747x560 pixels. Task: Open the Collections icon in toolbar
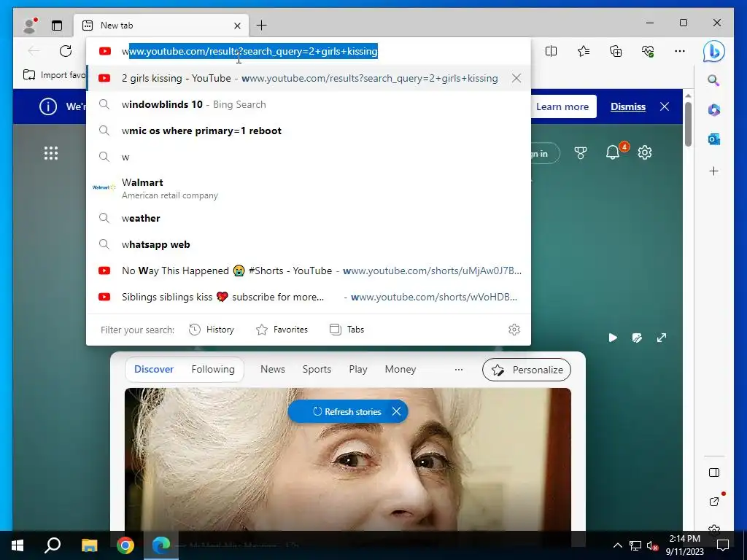pos(616,51)
